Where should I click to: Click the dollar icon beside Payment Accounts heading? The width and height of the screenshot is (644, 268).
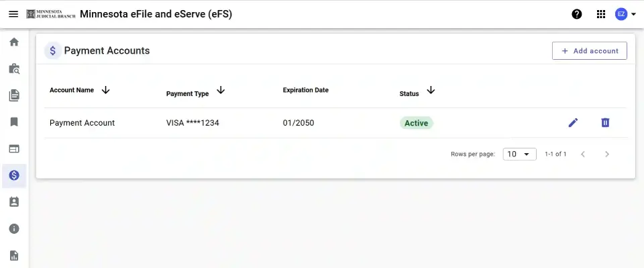(x=52, y=51)
